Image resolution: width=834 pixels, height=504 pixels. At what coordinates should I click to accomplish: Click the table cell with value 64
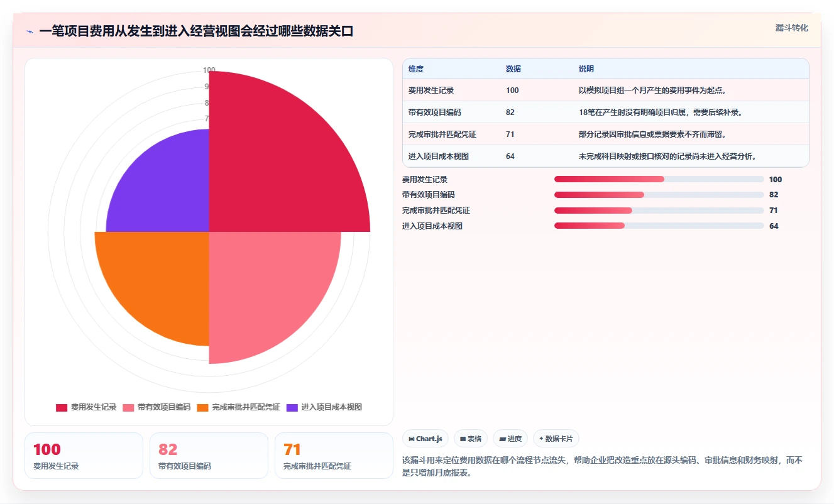click(510, 156)
